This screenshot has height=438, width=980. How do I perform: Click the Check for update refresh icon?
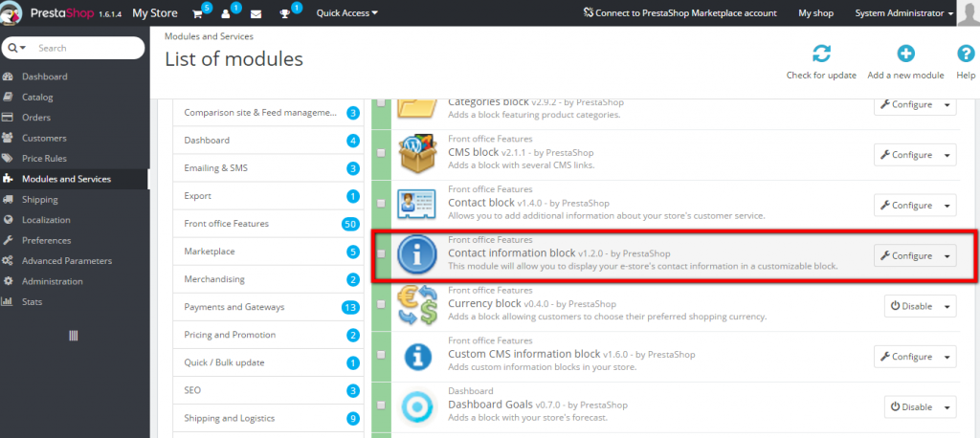tap(821, 54)
